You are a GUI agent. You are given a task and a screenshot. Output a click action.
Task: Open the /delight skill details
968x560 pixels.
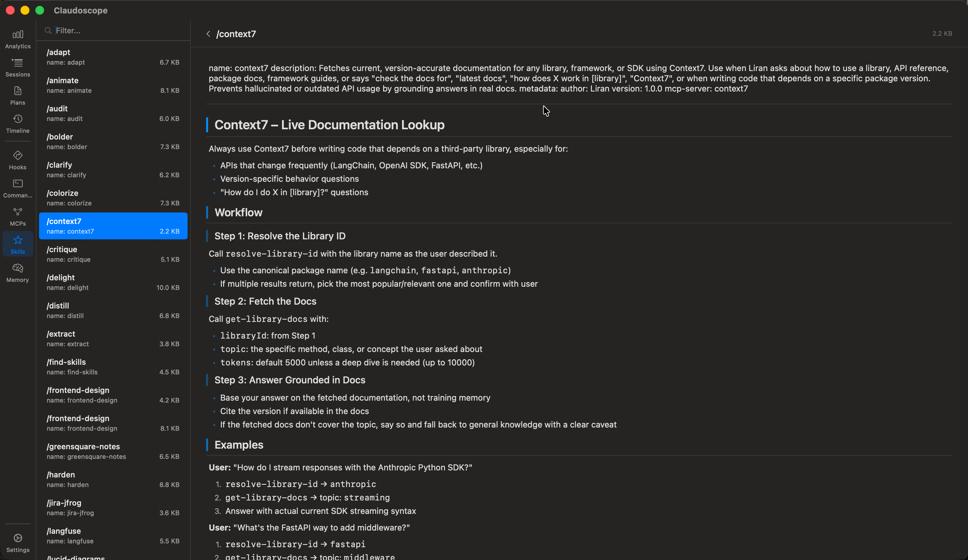pos(113,282)
